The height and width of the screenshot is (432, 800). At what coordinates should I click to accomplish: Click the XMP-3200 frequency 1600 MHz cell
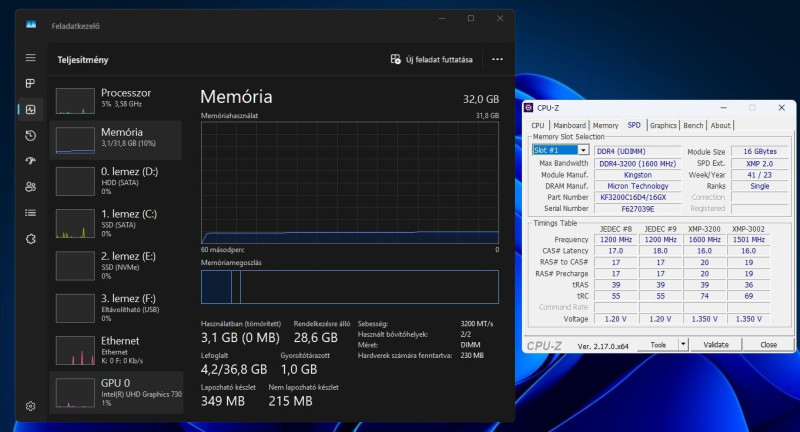tap(704, 239)
